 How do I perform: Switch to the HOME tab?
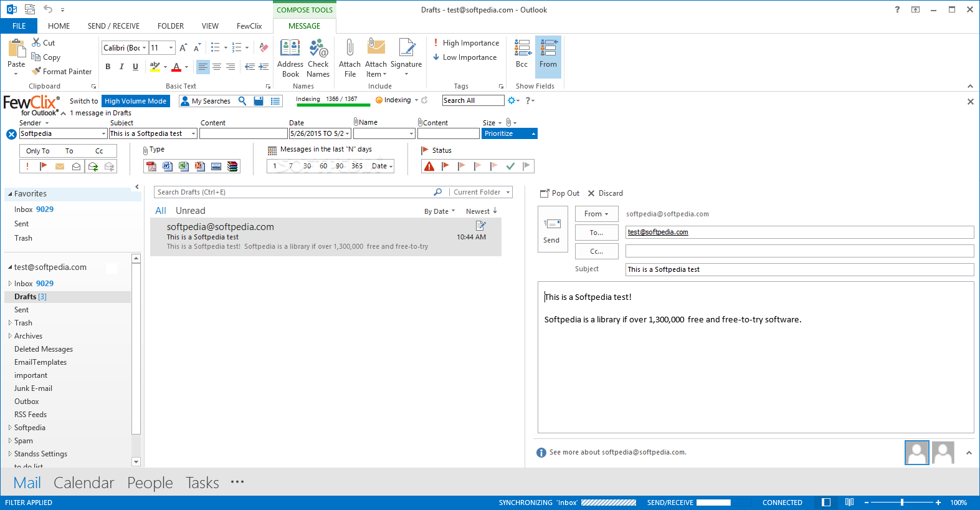pos(59,26)
